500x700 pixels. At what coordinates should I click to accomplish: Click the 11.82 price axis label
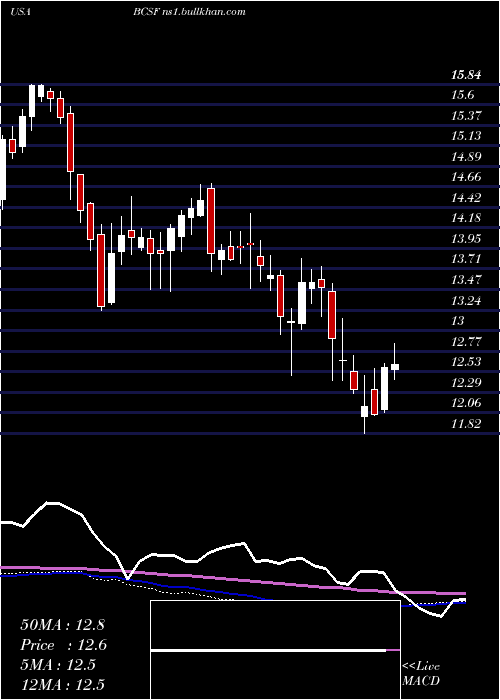click(x=466, y=424)
